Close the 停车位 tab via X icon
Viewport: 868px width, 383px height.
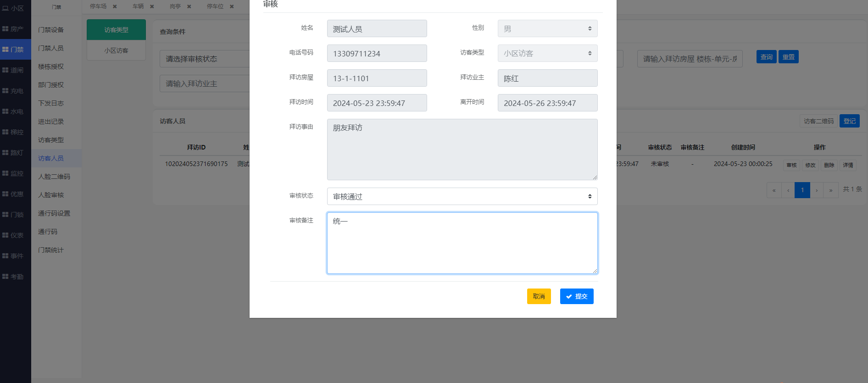click(x=232, y=6)
